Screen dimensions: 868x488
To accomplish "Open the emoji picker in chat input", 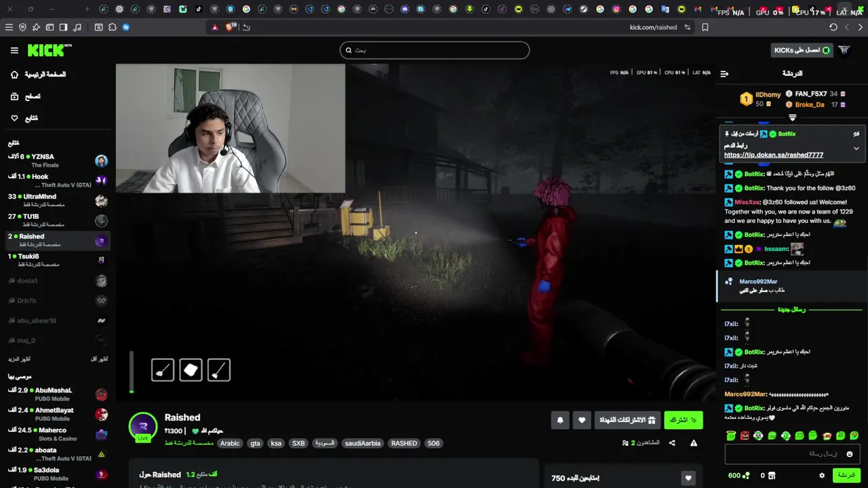I will tap(850, 454).
